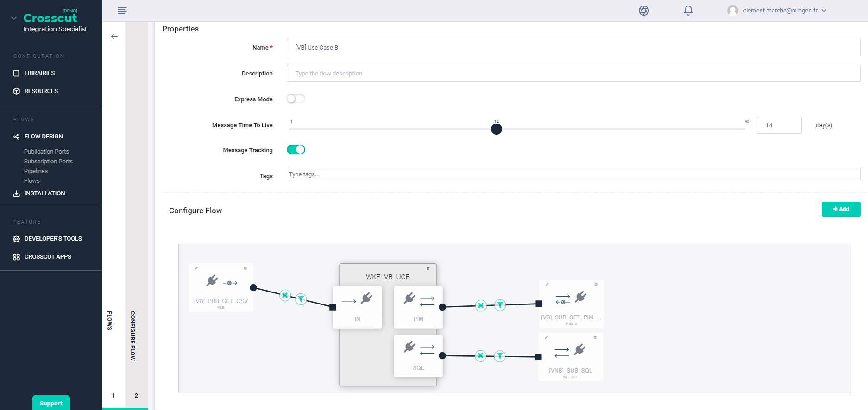Focus the Tags input field
The height and width of the screenshot is (410, 868).
point(573,174)
